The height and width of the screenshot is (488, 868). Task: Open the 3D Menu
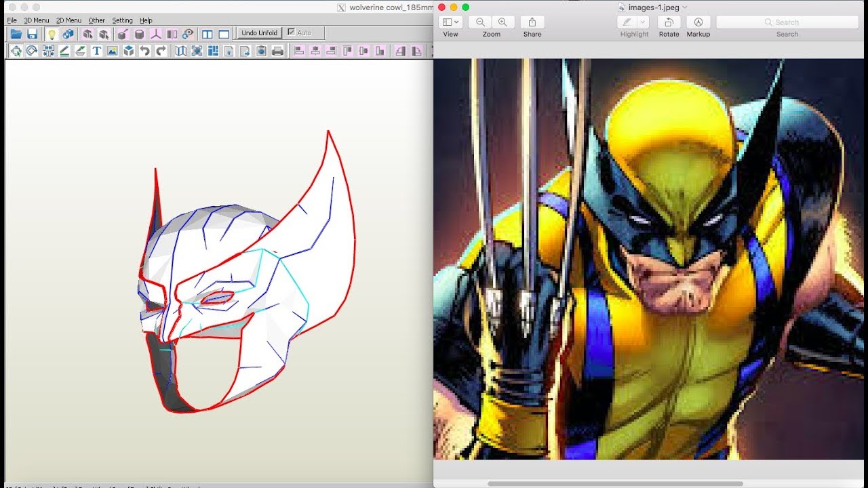(37, 20)
